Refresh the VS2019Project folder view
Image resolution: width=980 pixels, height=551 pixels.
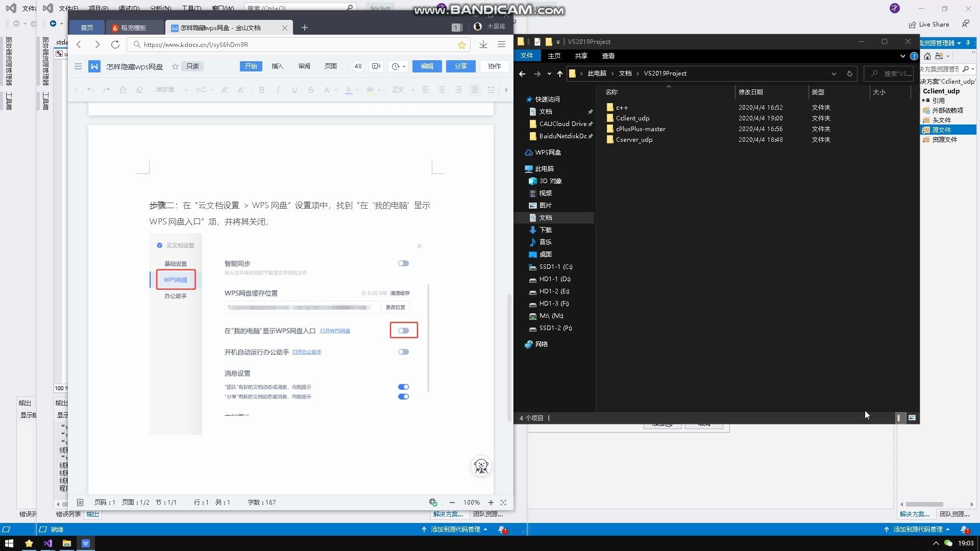pyautogui.click(x=850, y=73)
